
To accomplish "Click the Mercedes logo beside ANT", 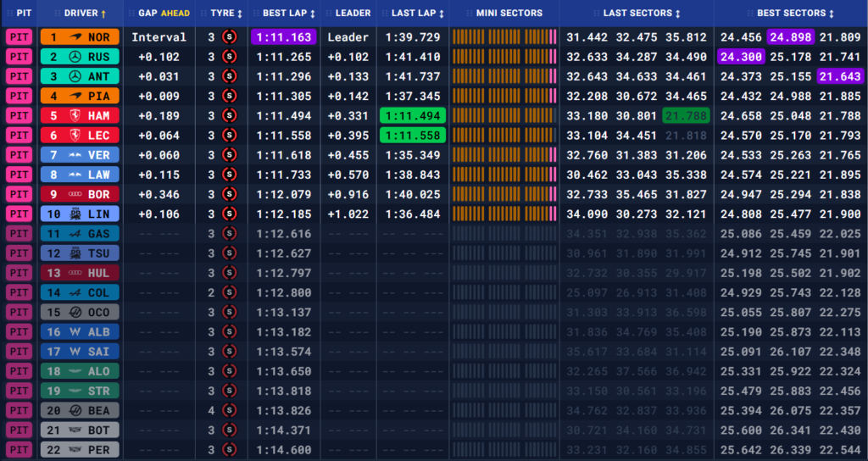I will 75,76.
